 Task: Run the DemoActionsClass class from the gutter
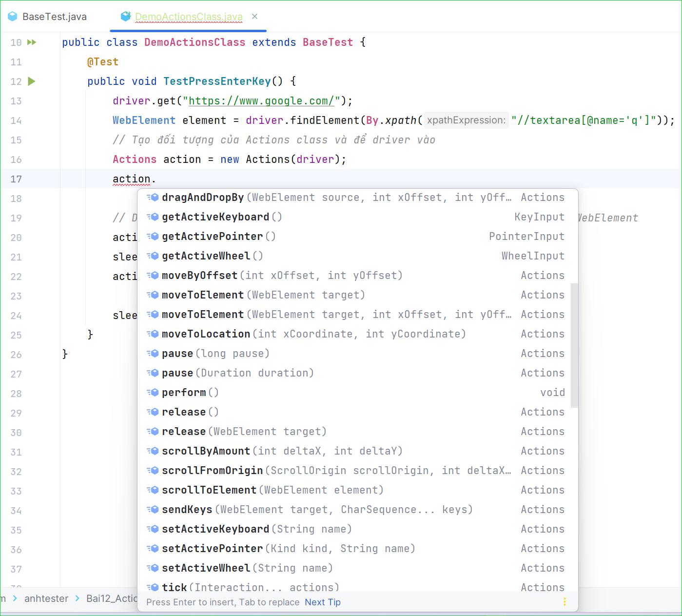click(32, 42)
